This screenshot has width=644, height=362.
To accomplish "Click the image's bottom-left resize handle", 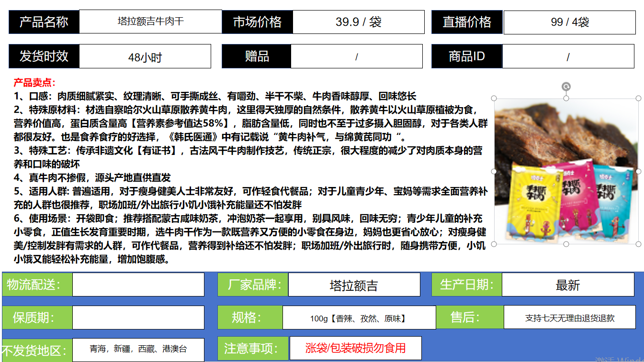I will (494, 244).
